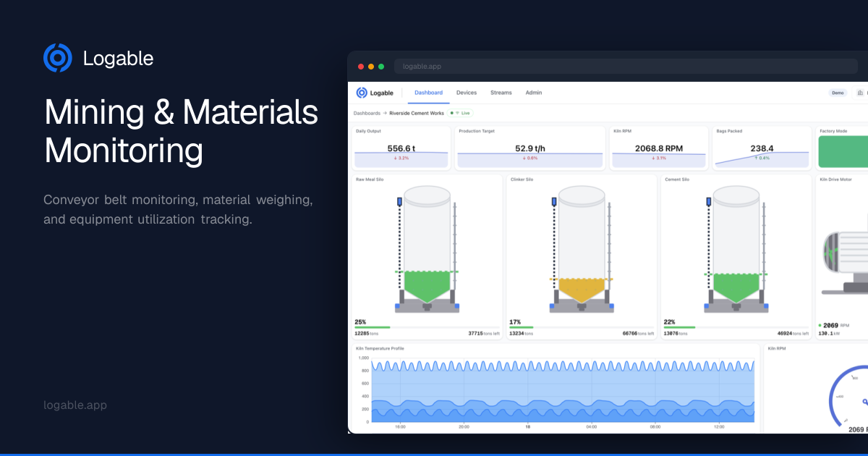This screenshot has height=456, width=868.
Task: Click the Bags Packed 238.4 card
Action: click(x=762, y=148)
